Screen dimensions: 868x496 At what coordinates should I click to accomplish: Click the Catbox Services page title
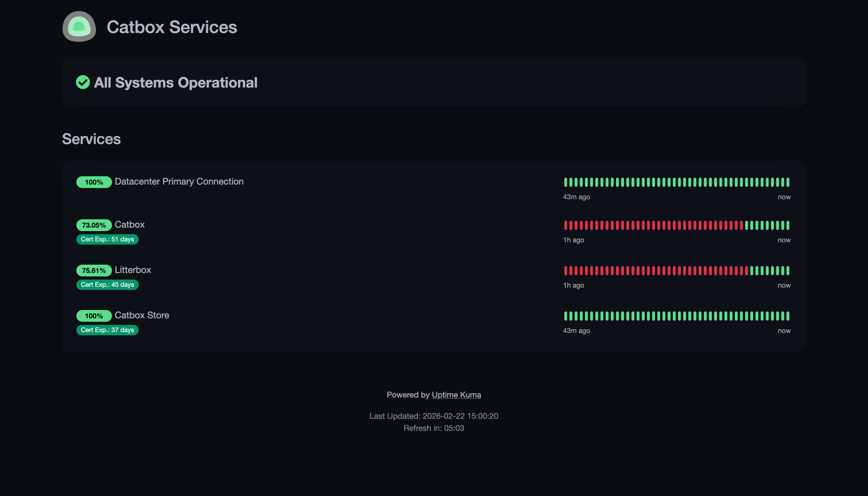tap(172, 27)
